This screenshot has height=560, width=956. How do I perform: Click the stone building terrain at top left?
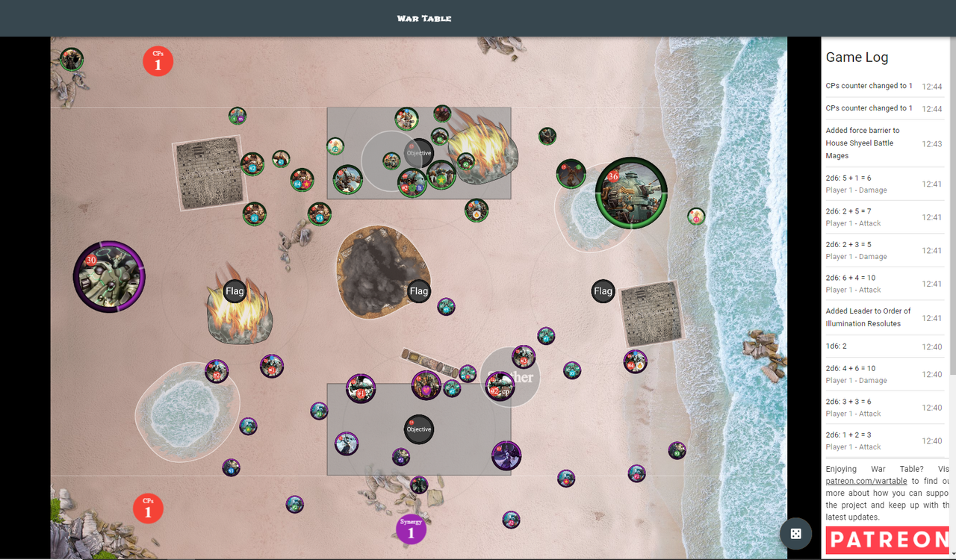208,174
